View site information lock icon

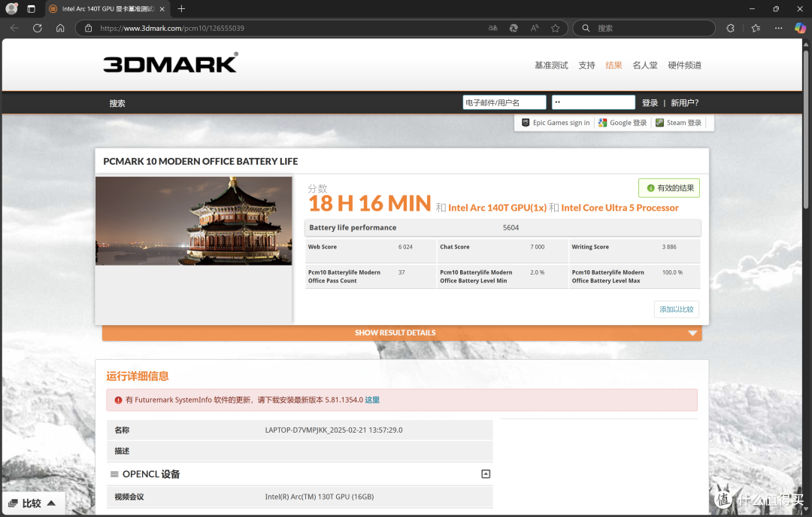point(89,28)
